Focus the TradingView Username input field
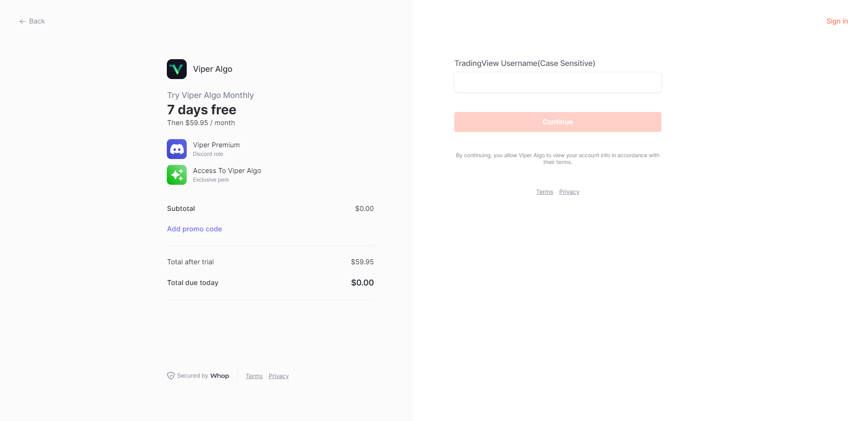This screenshot has width=868, height=421. 557,83
